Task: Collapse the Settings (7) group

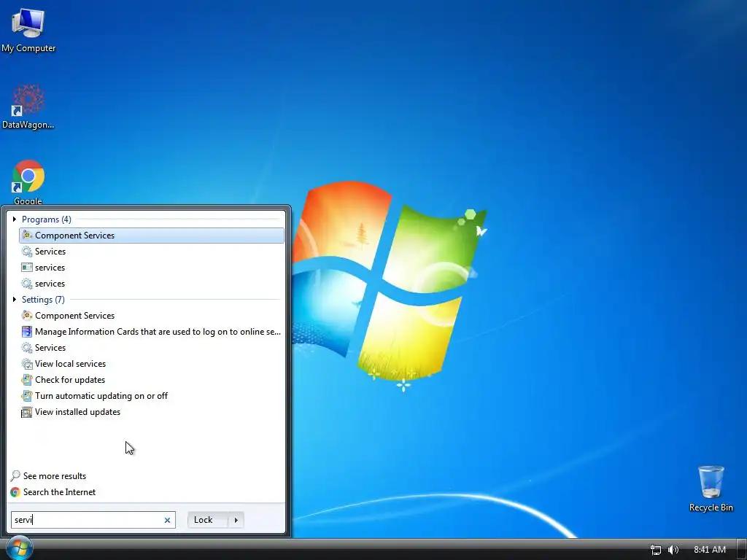Action: coord(15,299)
